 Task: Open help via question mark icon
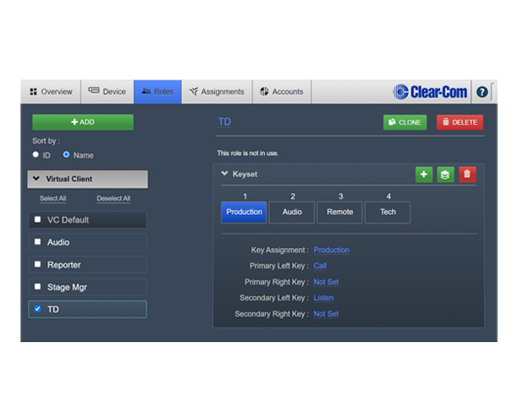[x=482, y=91]
